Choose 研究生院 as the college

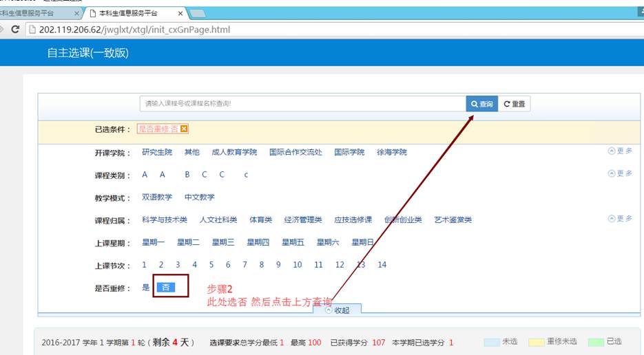[x=157, y=152]
